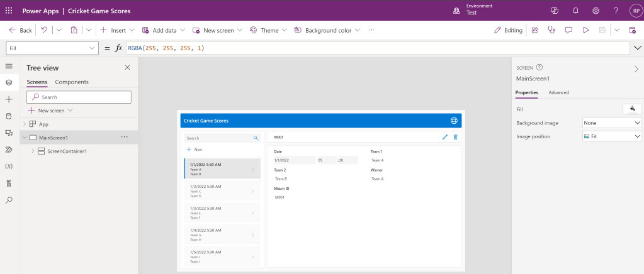
Task: Click the Back button
Action: [x=20, y=30]
